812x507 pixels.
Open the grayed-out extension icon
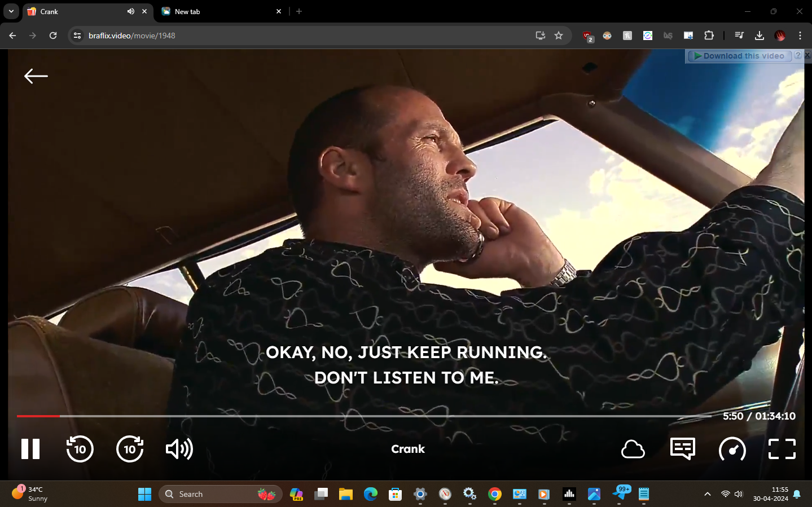click(668, 36)
